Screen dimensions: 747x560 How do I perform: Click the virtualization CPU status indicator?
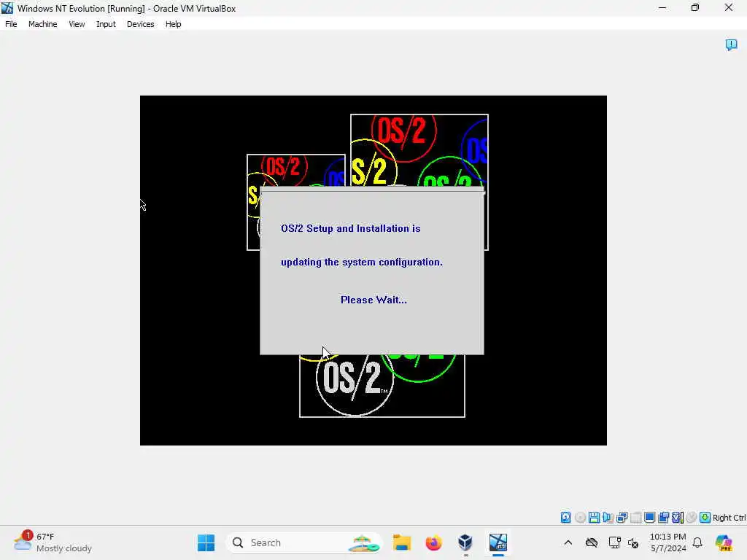click(678, 517)
